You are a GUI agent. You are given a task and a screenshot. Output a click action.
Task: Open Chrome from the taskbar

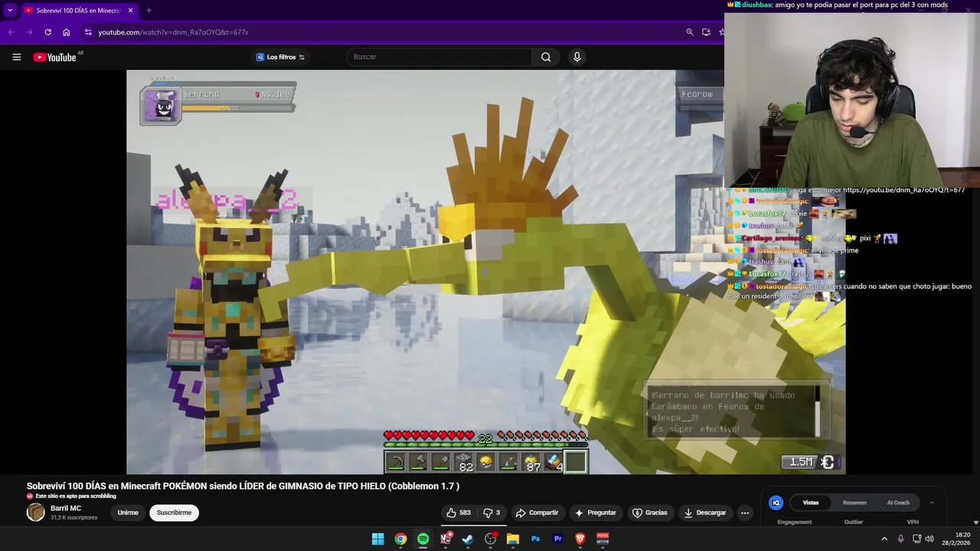click(400, 539)
